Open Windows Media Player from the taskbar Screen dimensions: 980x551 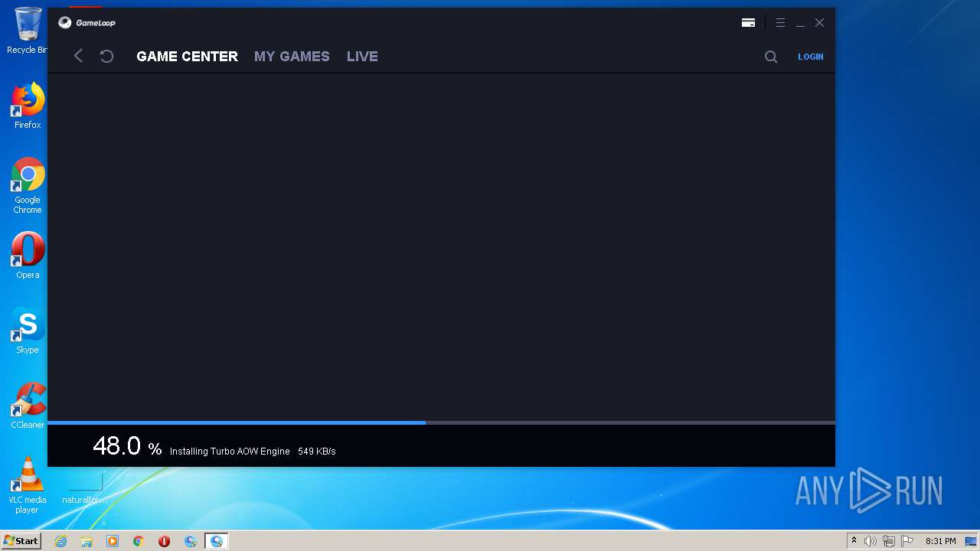click(113, 541)
